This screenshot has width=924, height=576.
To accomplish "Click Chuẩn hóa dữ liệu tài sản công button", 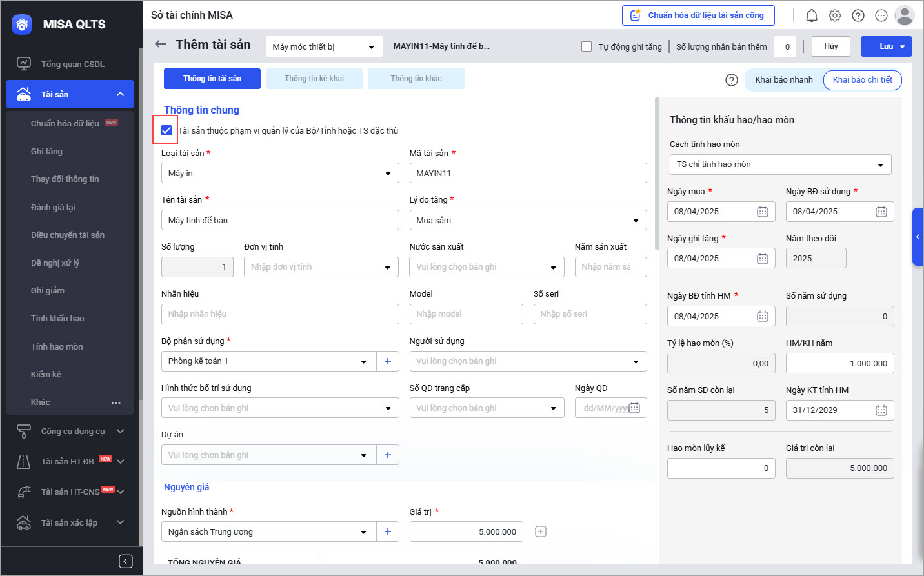I will [698, 15].
